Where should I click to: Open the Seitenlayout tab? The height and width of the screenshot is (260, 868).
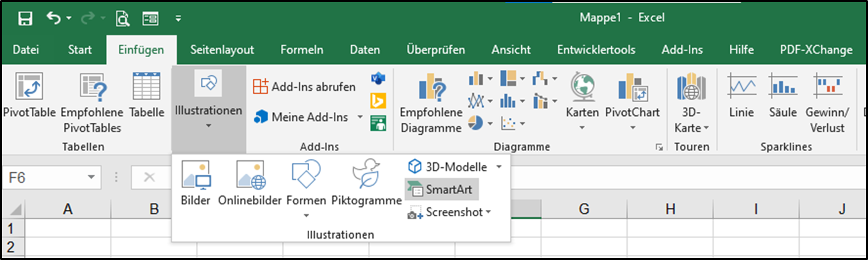(222, 50)
